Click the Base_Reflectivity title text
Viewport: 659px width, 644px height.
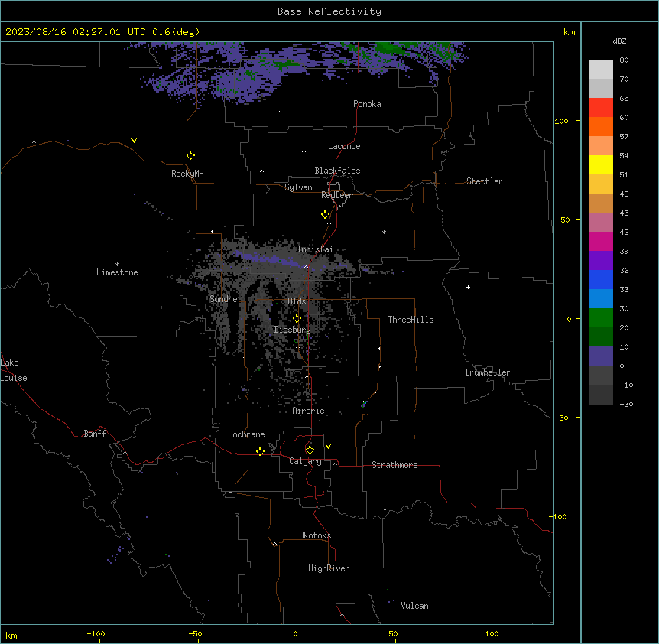pyautogui.click(x=329, y=11)
